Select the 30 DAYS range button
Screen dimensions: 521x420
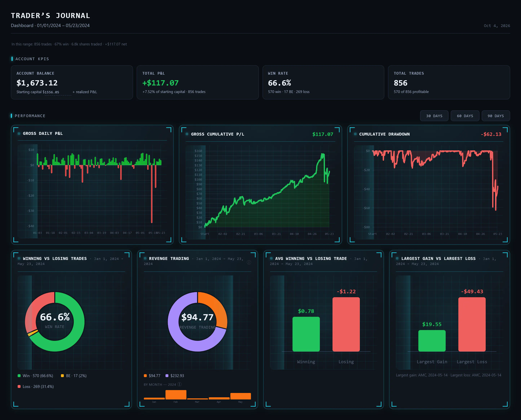[434, 116]
